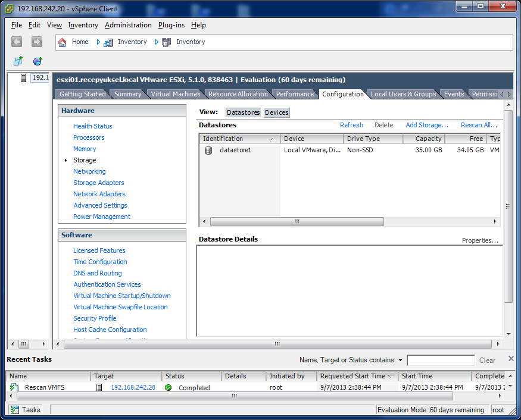The height and width of the screenshot is (420, 521).
Task: Open the View menu
Action: click(54, 25)
